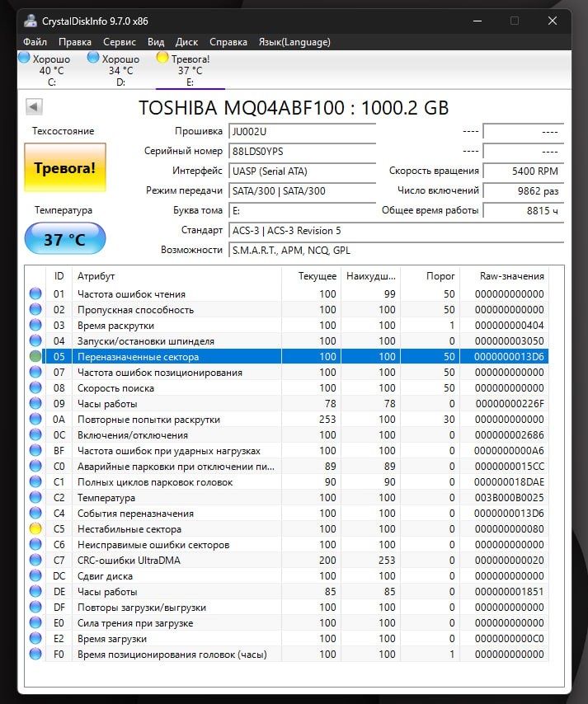The width and height of the screenshot is (588, 704).
Task: Click power-on count field 9862 раз
Action: click(524, 190)
